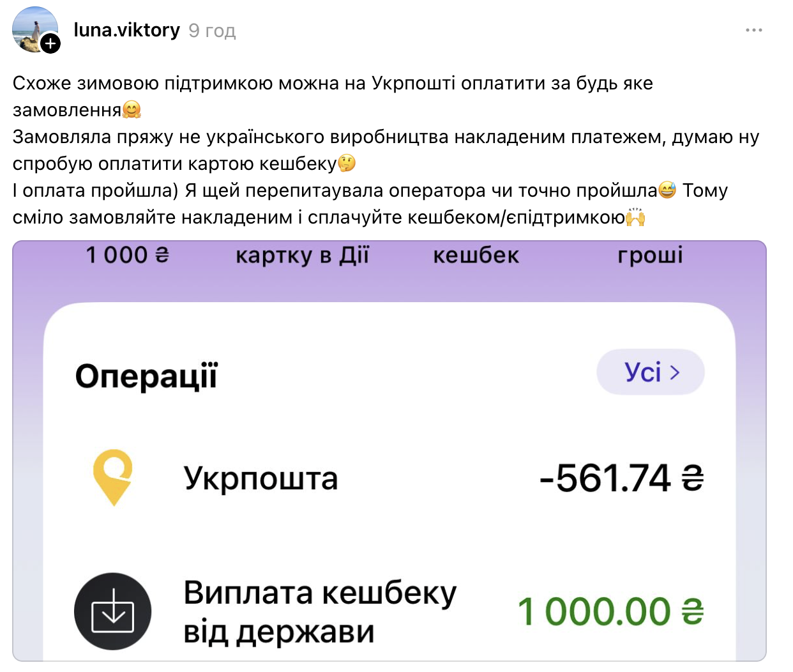The height and width of the screenshot is (672, 793).
Task: Select the 'гроші' header item
Action: pyautogui.click(x=650, y=256)
